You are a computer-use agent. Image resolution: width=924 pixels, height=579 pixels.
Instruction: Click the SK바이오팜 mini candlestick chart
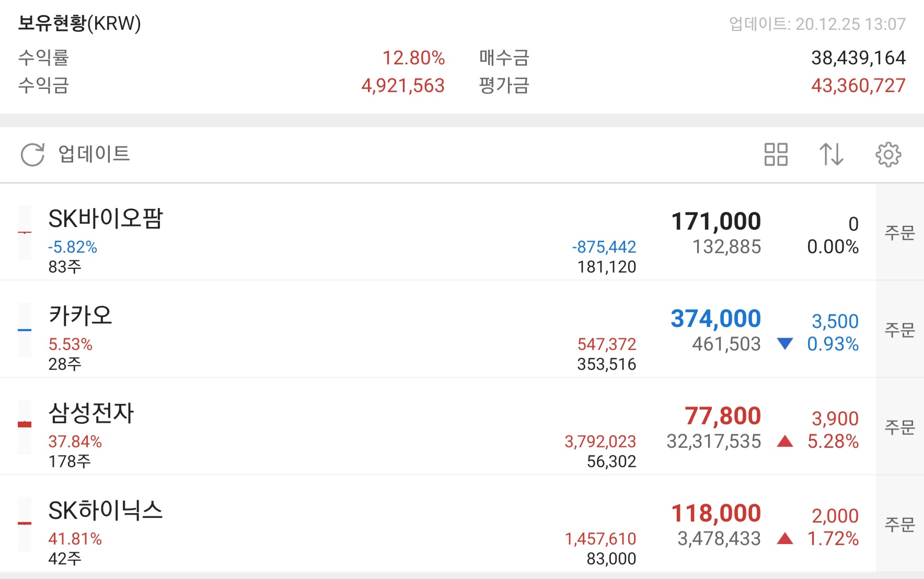point(25,233)
